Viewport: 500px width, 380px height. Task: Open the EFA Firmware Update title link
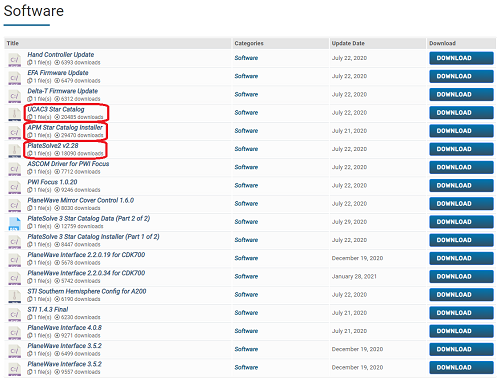click(58, 73)
